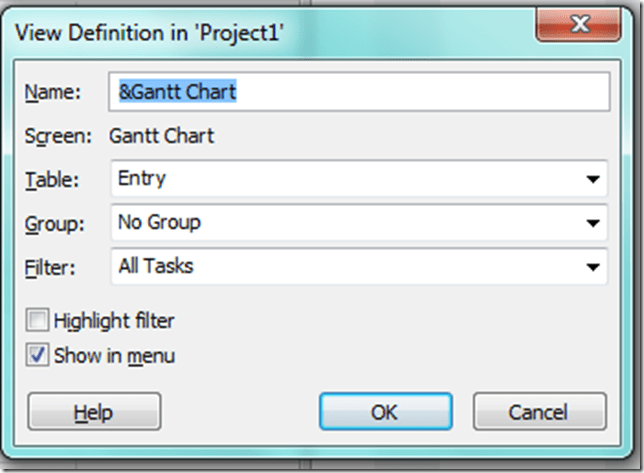Click the 'Name:' label

51,92
